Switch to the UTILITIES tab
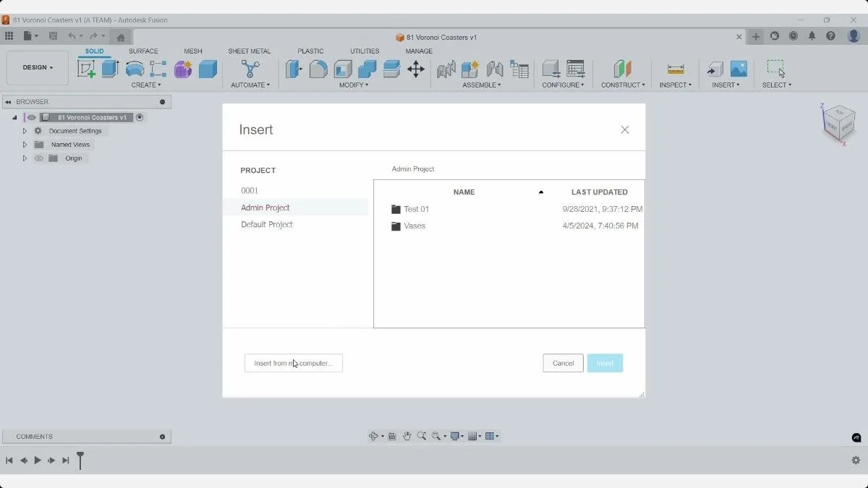868x488 pixels. 365,51
